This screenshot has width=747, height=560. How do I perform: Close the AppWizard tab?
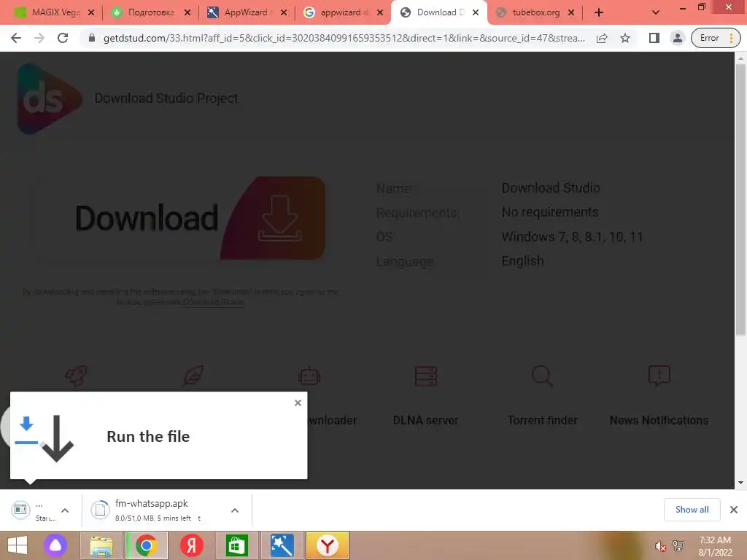tap(284, 13)
